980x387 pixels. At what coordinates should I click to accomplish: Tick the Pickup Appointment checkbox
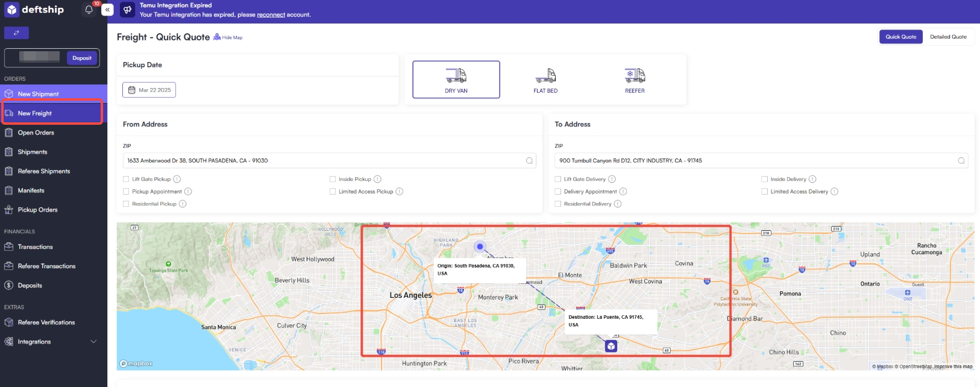126,192
